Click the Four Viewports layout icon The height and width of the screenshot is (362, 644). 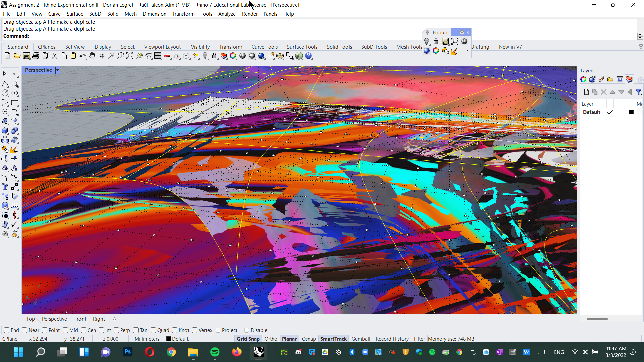pyautogui.click(x=158, y=56)
